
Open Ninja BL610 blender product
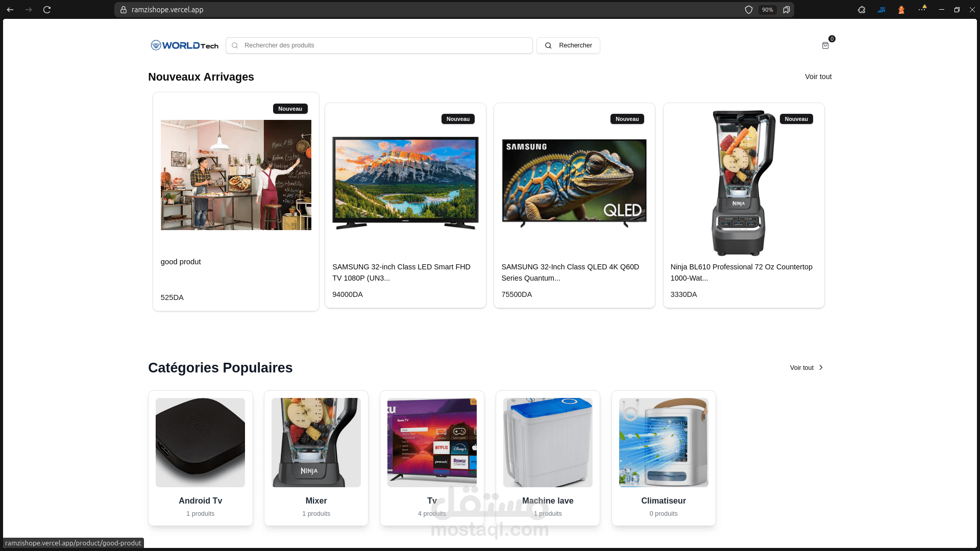744,206
